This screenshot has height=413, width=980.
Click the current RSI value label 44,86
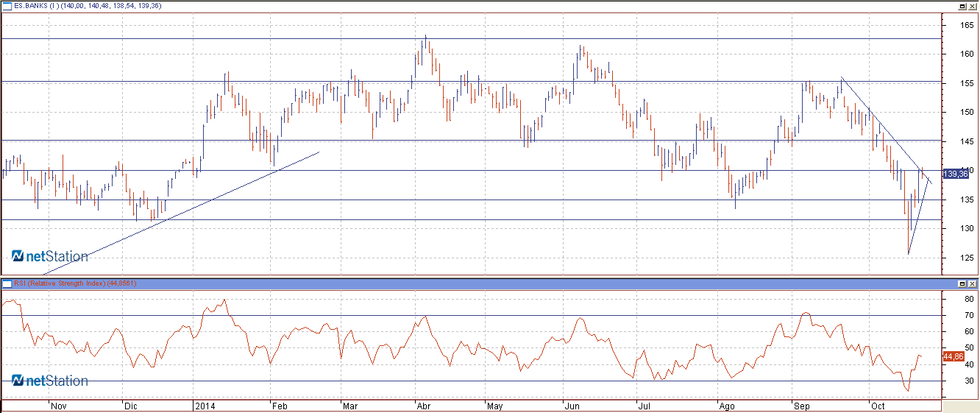coord(953,356)
